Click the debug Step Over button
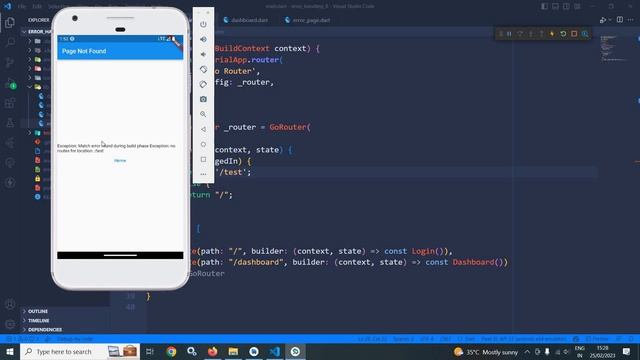640x360 pixels. point(520,34)
